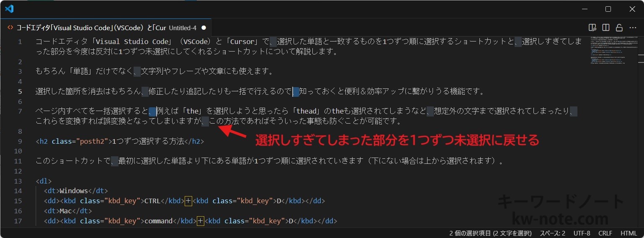The height and width of the screenshot is (238, 644).
Task: Open CRLF end-of-line sequence selector
Action: pos(605,233)
